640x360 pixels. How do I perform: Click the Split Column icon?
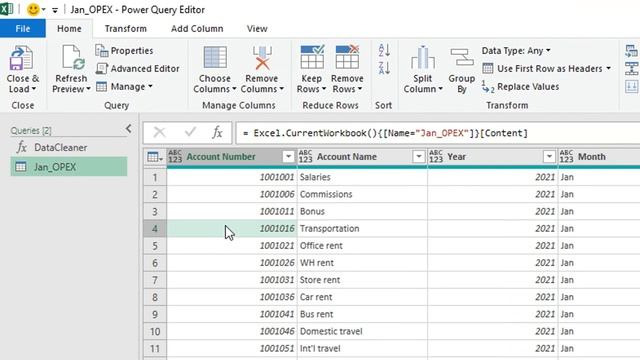coord(423,58)
